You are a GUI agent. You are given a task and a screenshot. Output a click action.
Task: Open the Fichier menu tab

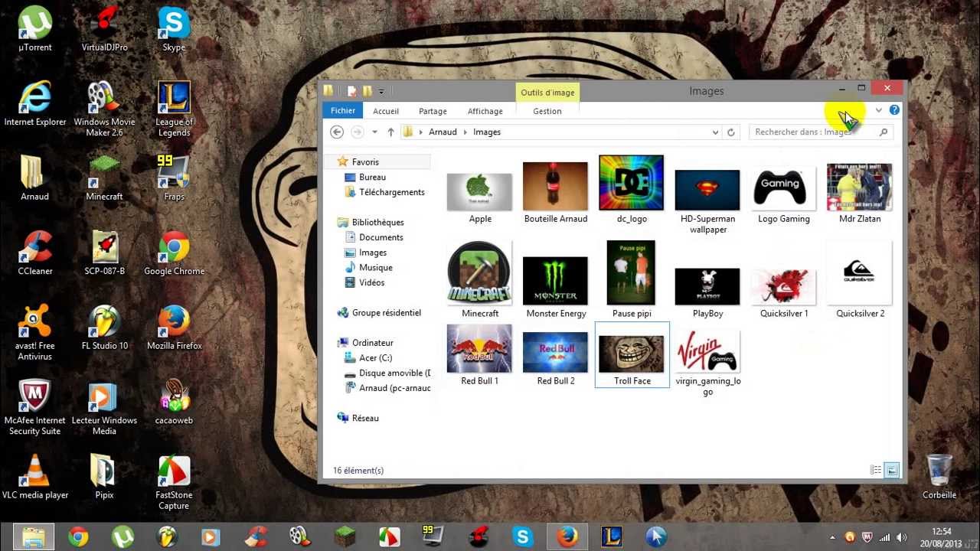point(343,111)
